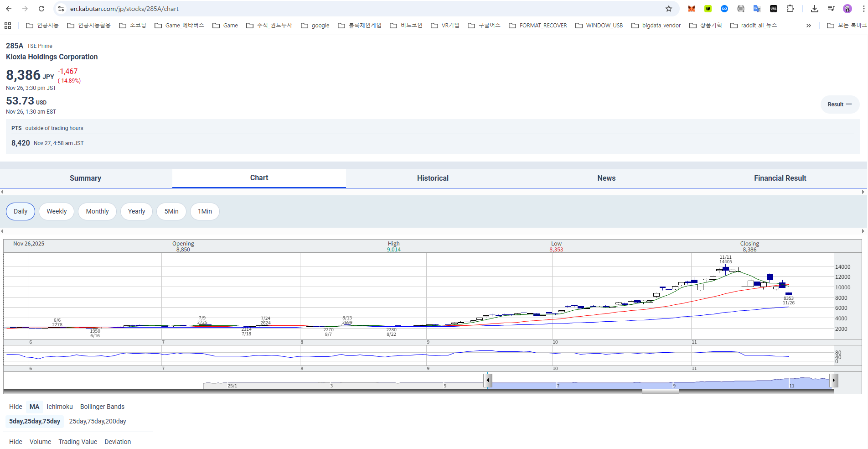Image resolution: width=868 pixels, height=449 pixels.
Task: Open the Game bookmark folder
Action: coord(225,26)
